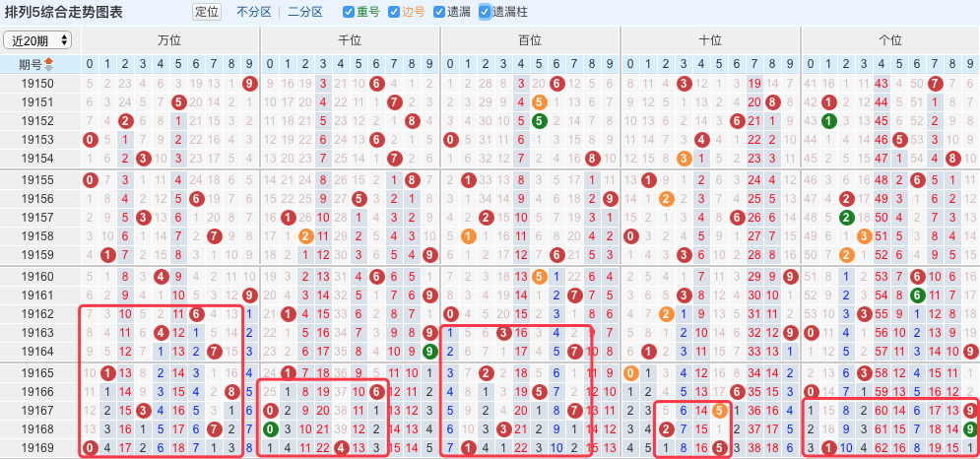
Task: Select the orange 2 ball in 十位 row 19162
Action: pos(666,314)
